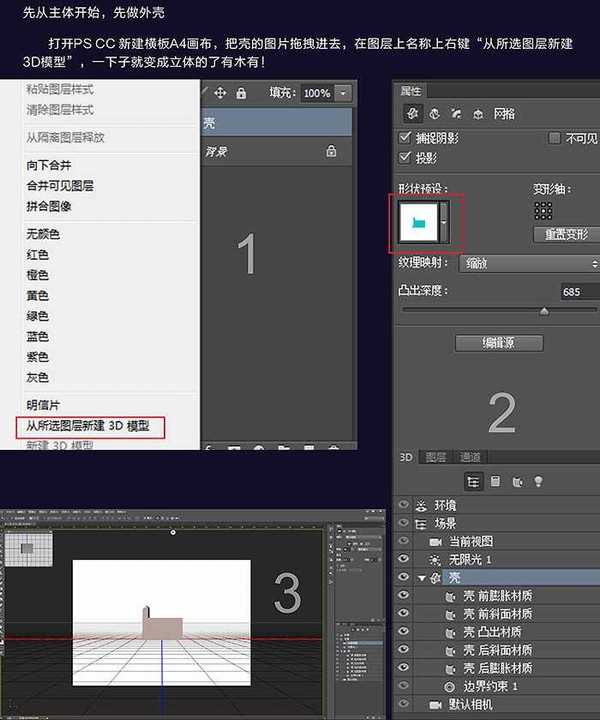Click the lock position move icon in layers panel
Viewport: 600px width, 720px height.
[x=220, y=93]
